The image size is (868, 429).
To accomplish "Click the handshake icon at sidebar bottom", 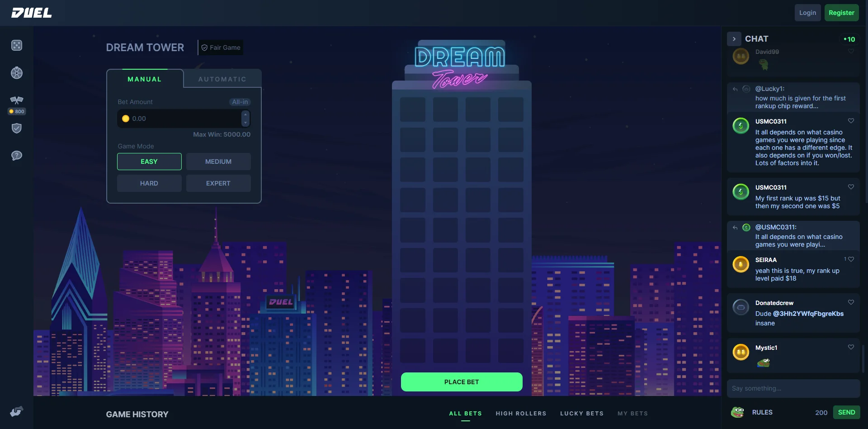I will (x=17, y=412).
